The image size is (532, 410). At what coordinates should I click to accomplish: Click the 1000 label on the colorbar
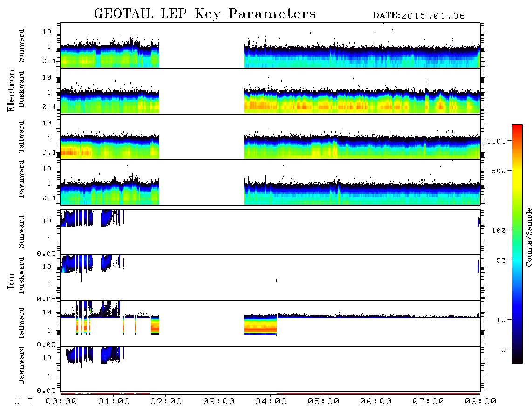[x=496, y=141]
